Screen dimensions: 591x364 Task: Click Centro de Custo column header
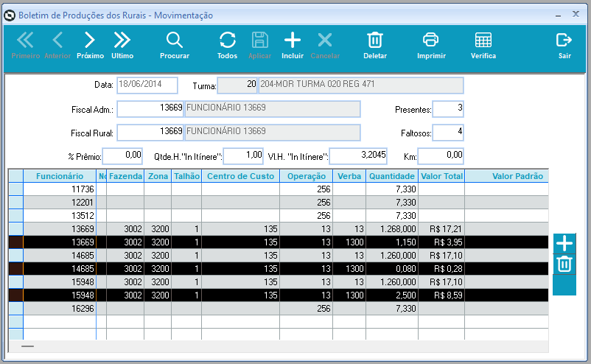point(240,176)
